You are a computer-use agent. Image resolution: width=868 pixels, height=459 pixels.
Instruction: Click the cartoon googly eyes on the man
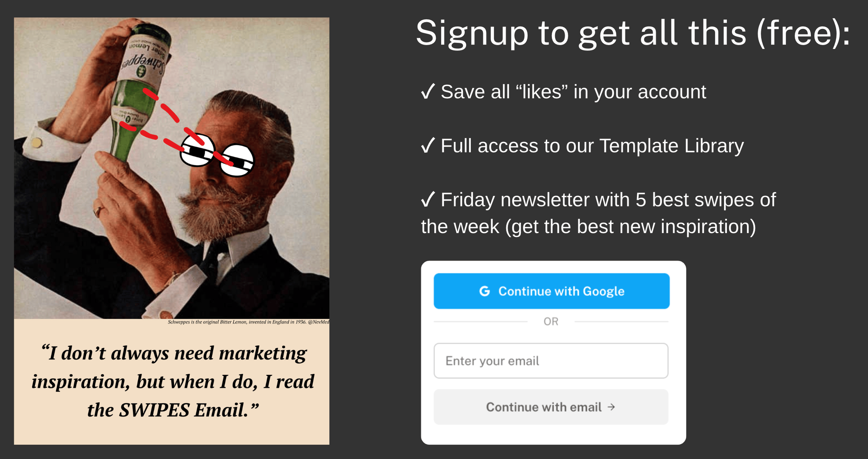click(217, 155)
